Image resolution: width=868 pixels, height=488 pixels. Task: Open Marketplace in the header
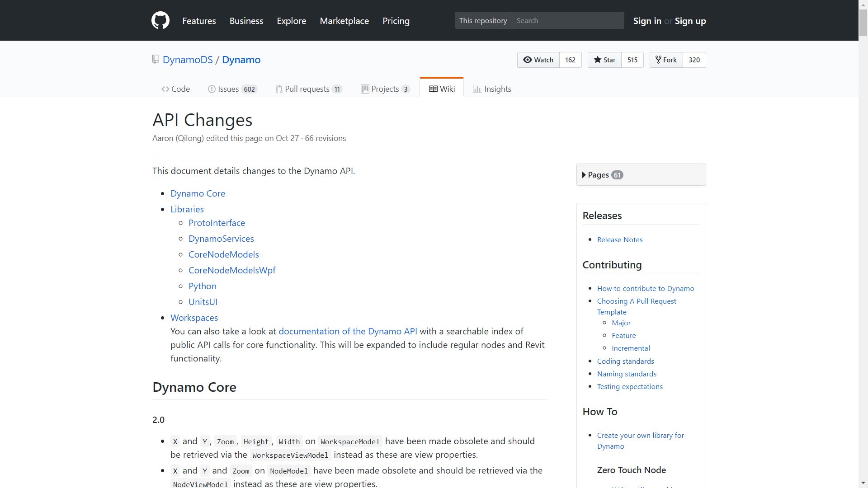coord(344,21)
